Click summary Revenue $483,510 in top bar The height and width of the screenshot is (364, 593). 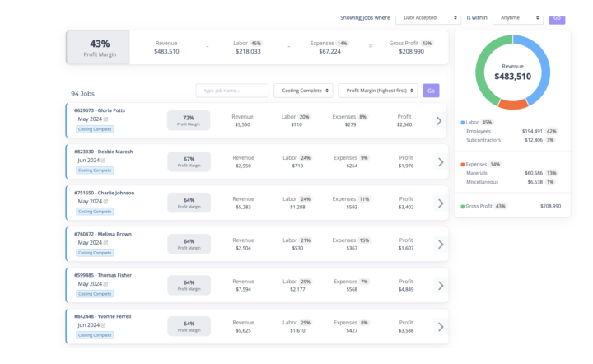[166, 48]
